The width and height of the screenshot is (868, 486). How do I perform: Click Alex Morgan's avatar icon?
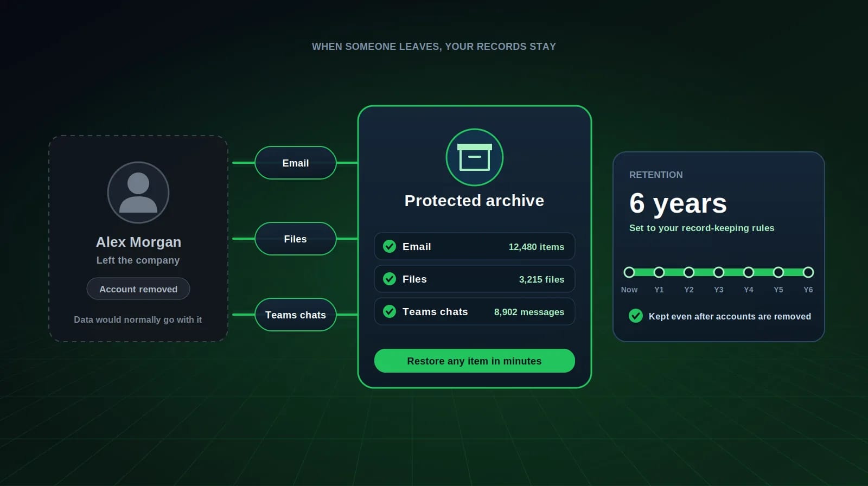pyautogui.click(x=138, y=193)
